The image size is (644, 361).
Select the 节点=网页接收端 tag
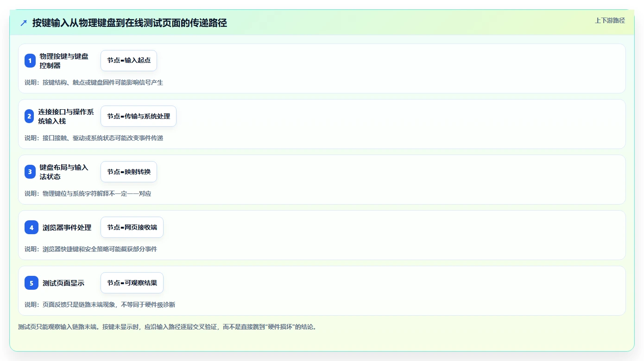pos(132,227)
